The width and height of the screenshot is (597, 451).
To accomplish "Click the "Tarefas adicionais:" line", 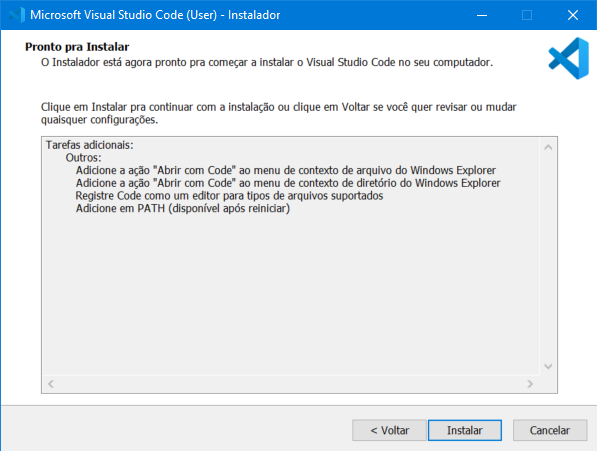I will click(89, 145).
